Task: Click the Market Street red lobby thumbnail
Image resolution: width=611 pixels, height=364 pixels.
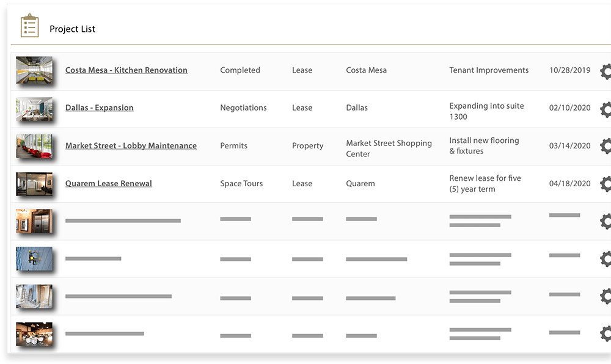Action: 34,147
